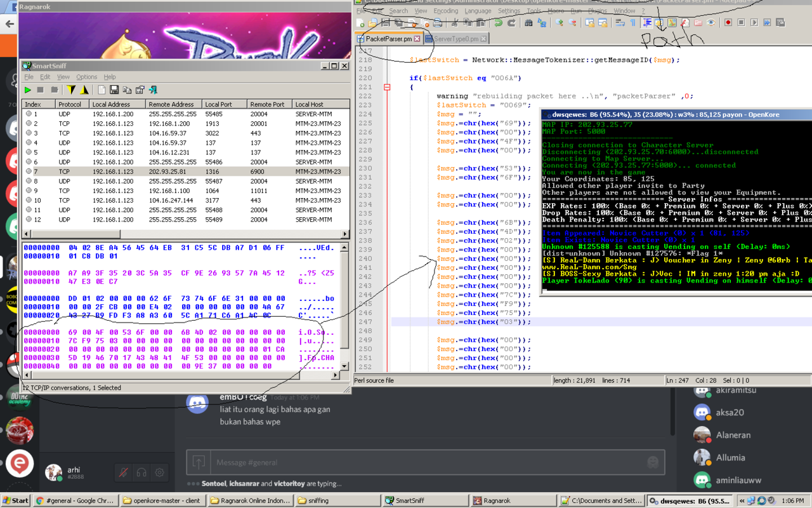The width and height of the screenshot is (812, 508).
Task: Open SmartSniff properties icon
Action: [x=140, y=90]
